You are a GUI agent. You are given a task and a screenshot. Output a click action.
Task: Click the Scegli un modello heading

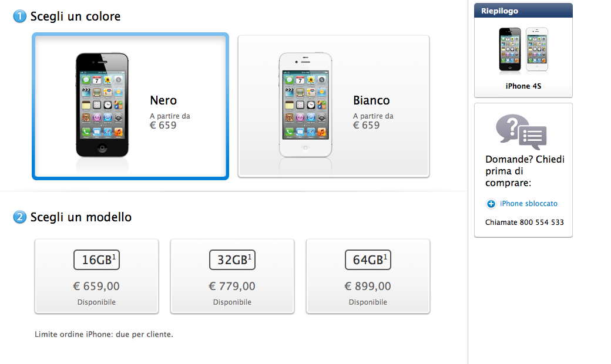point(81,217)
